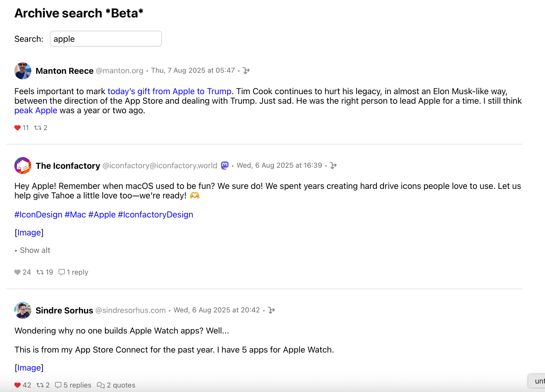545x392 pixels.
Task: Click the Search field containing 'apple'
Action: (x=106, y=39)
